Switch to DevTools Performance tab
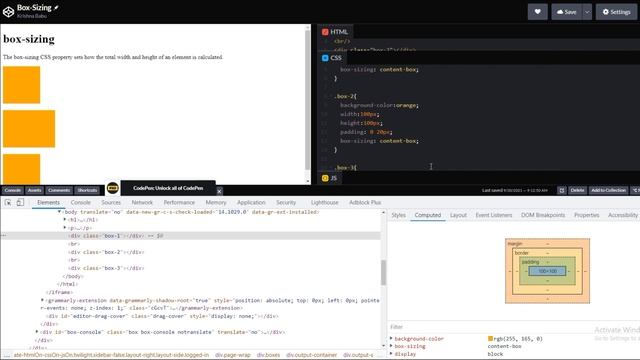The width and height of the screenshot is (640, 360). (179, 202)
